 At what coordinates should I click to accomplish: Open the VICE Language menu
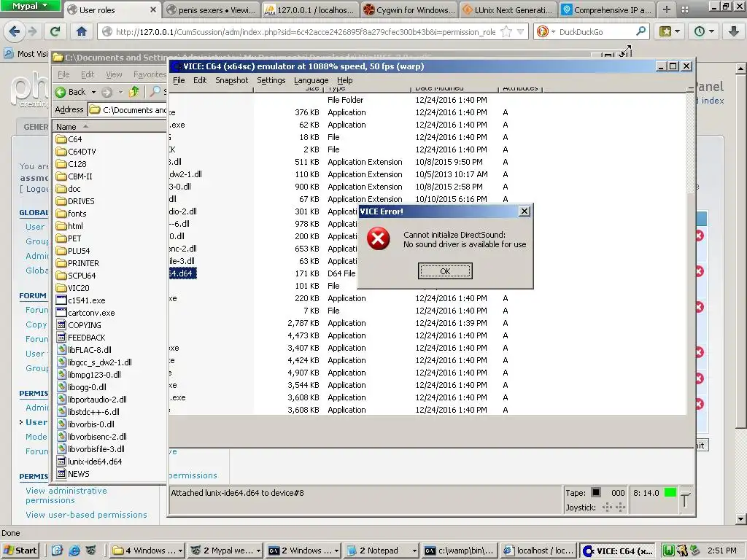pyautogui.click(x=311, y=80)
